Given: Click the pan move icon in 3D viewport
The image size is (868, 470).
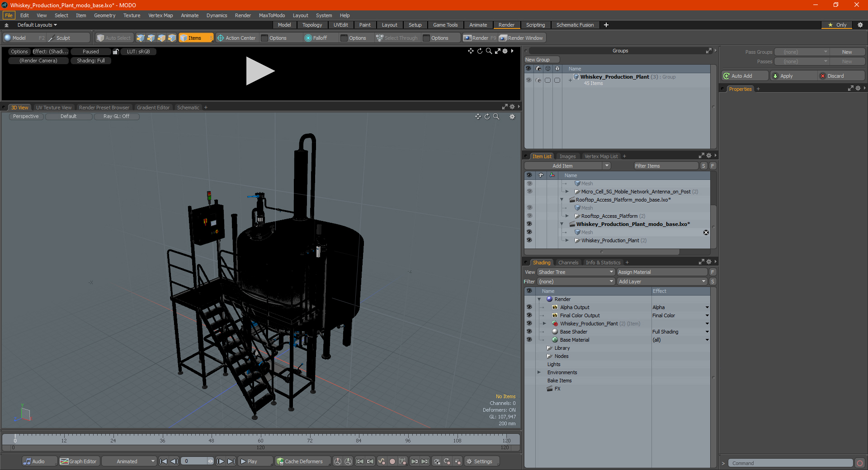Looking at the screenshot, I should [x=478, y=117].
